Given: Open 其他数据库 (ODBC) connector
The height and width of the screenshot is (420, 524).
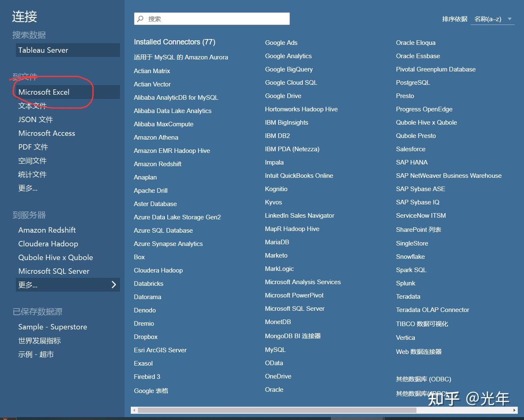Looking at the screenshot, I should point(424,379).
